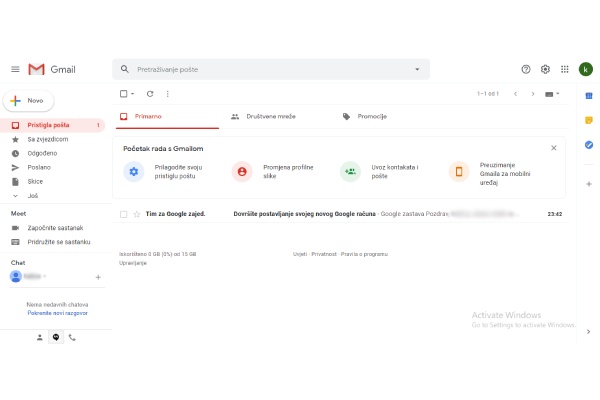Image resolution: width=600 pixels, height=400 pixels.
Task: Open the select-all dropdown arrow
Action: (x=132, y=94)
